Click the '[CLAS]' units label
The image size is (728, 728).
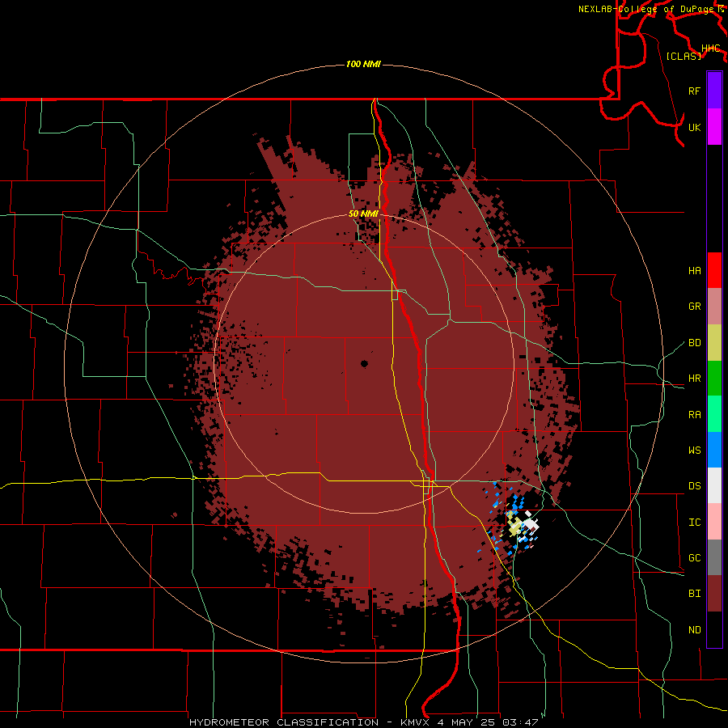[684, 56]
